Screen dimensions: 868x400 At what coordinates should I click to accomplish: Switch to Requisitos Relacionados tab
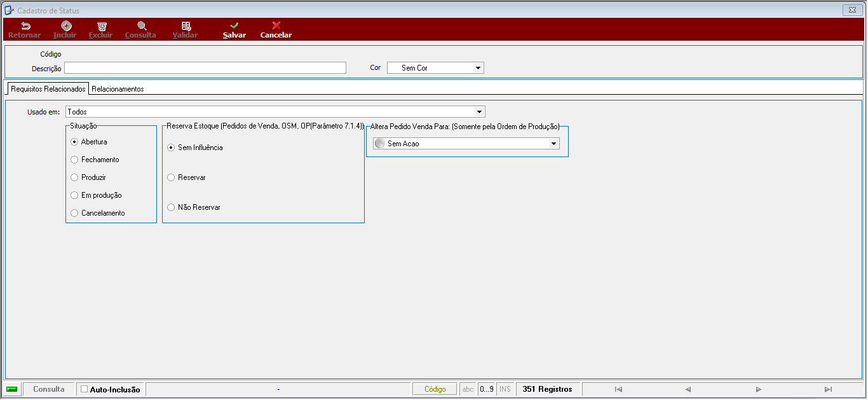tap(48, 89)
